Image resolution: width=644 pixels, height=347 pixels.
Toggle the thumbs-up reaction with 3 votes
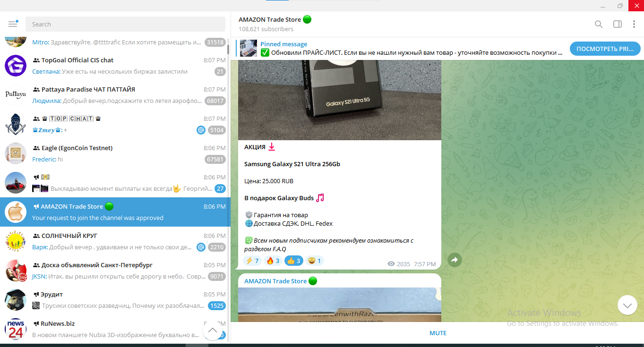293,261
